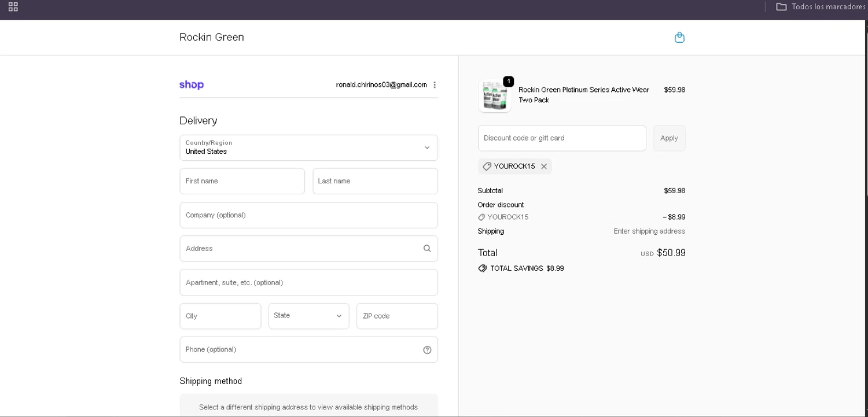Click the address search magnifier icon
868x417 pixels.
pyautogui.click(x=427, y=249)
